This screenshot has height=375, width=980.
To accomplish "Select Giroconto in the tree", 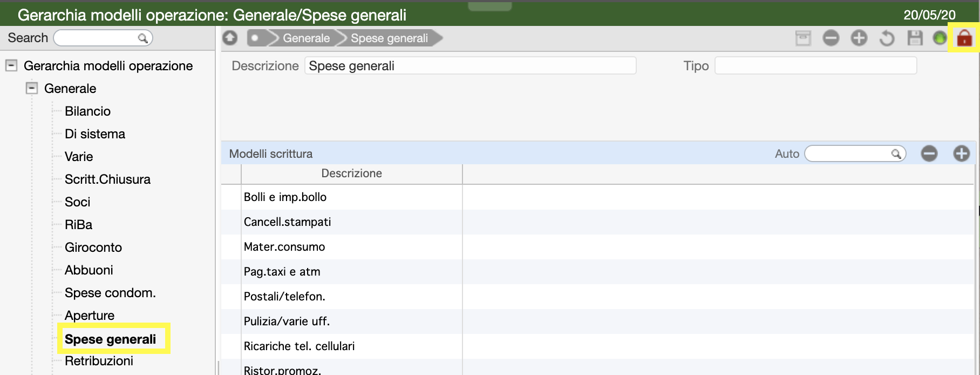I will (93, 247).
